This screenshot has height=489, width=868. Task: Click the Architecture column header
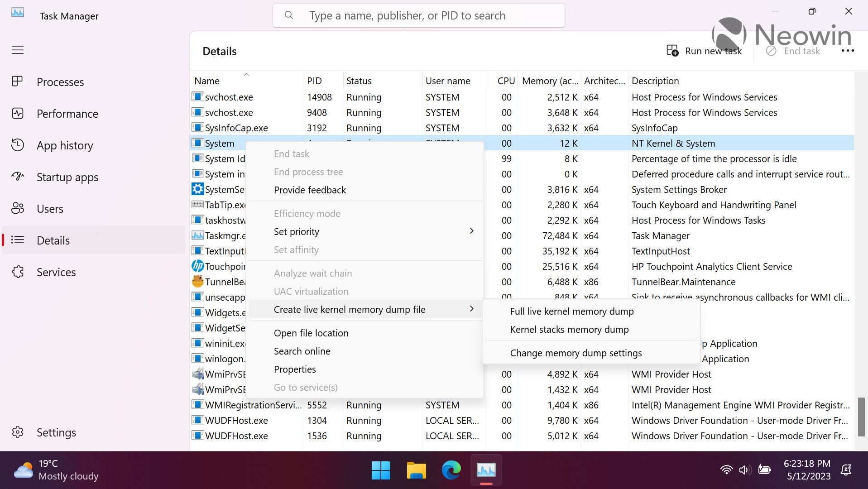point(604,81)
